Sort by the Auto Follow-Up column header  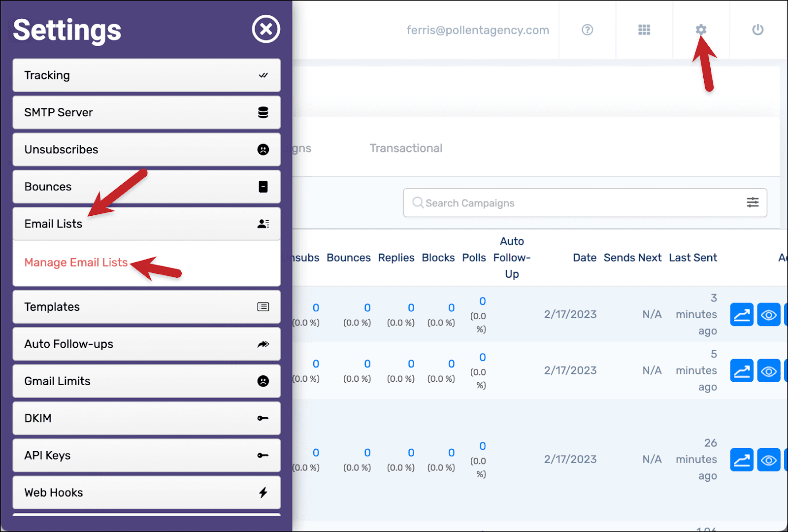[512, 258]
